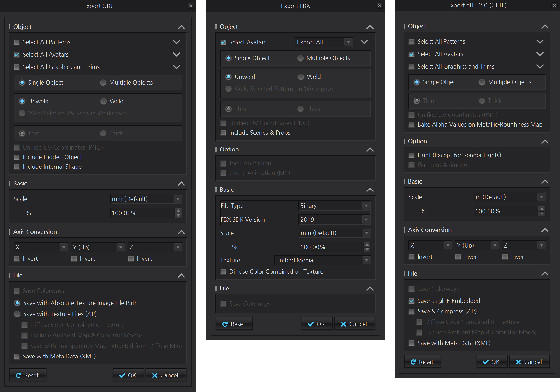Collapse the File section in Export OBJ
Screen dimensions: 560x392
pyautogui.click(x=181, y=276)
